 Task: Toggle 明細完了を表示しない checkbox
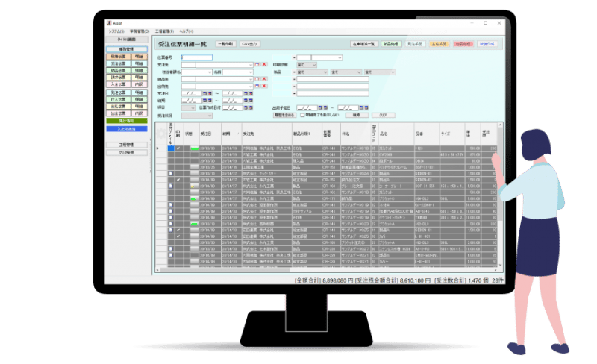pos(302,115)
